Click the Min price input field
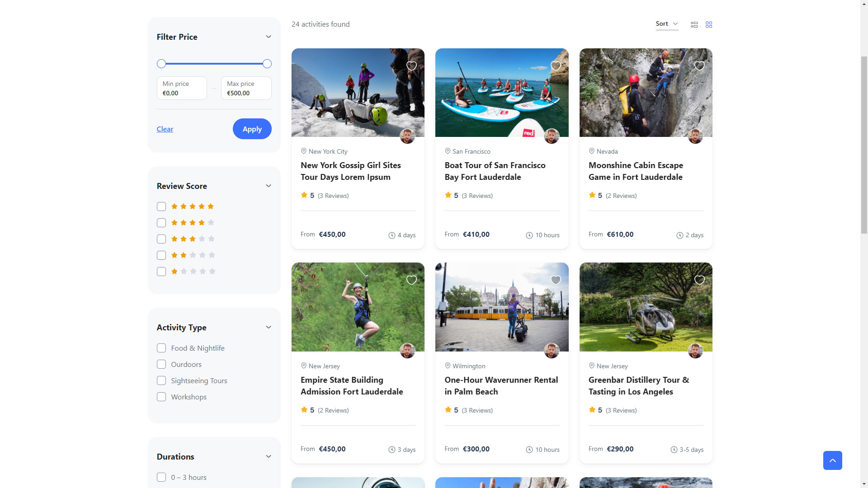This screenshot has width=868, height=488. (182, 89)
